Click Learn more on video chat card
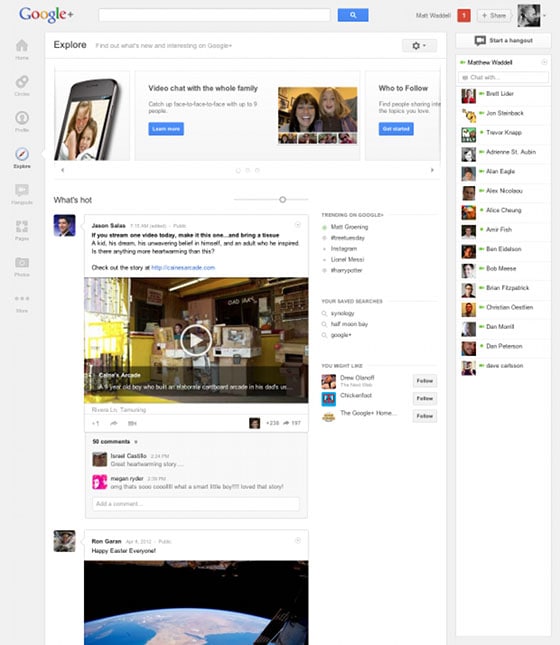Viewport: 560px width, 645px height. pos(166,129)
